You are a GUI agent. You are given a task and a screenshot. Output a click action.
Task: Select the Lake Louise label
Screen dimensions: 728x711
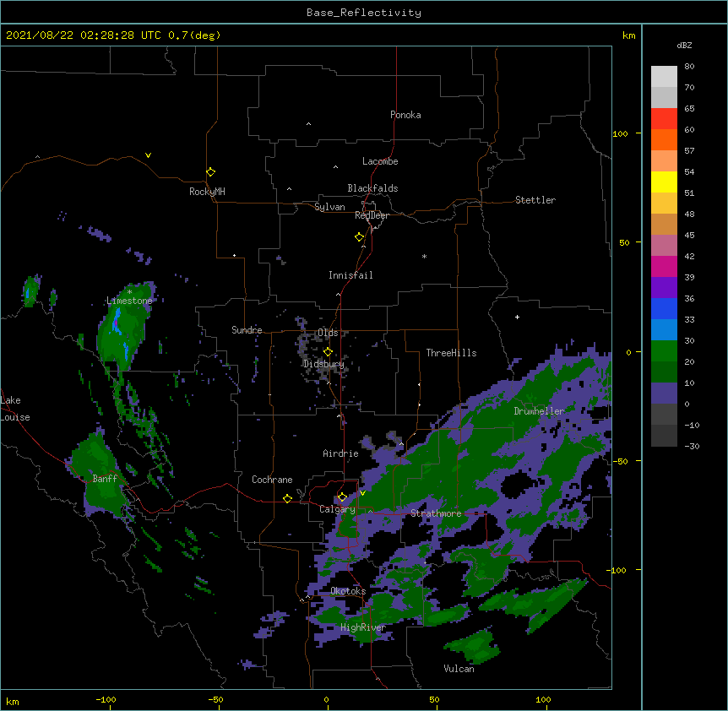(14, 409)
